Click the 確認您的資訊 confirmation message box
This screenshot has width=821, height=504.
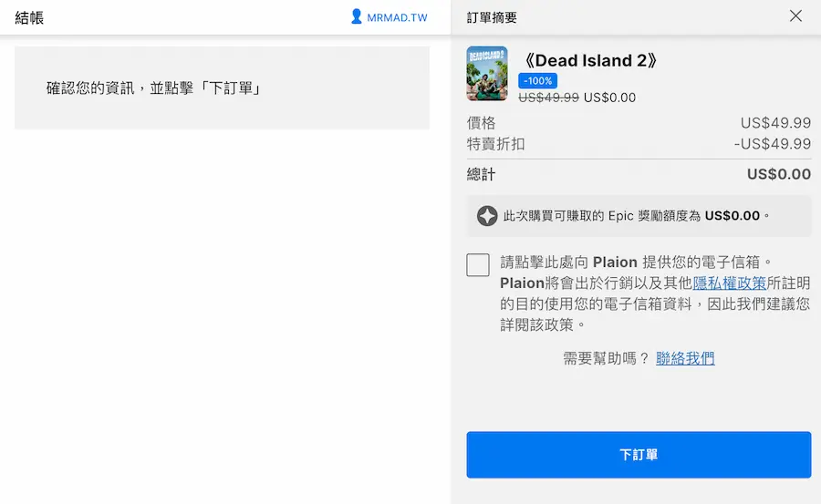click(x=222, y=88)
